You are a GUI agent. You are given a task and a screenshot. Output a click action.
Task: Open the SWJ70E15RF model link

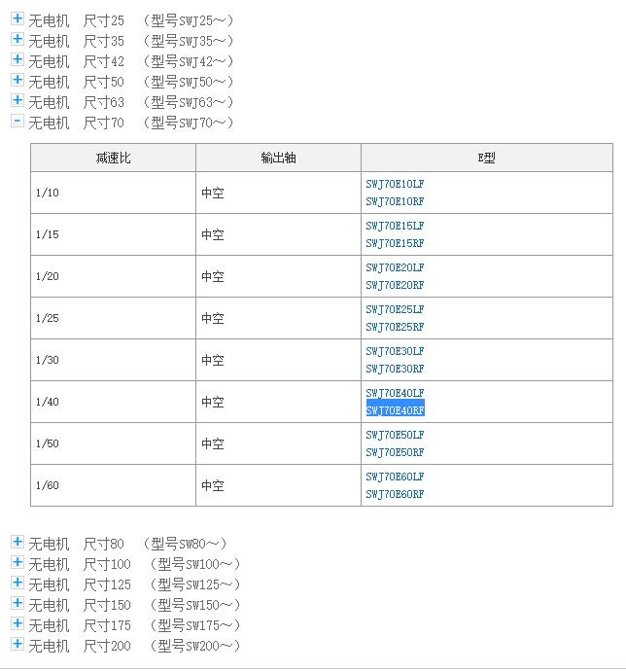click(x=395, y=243)
